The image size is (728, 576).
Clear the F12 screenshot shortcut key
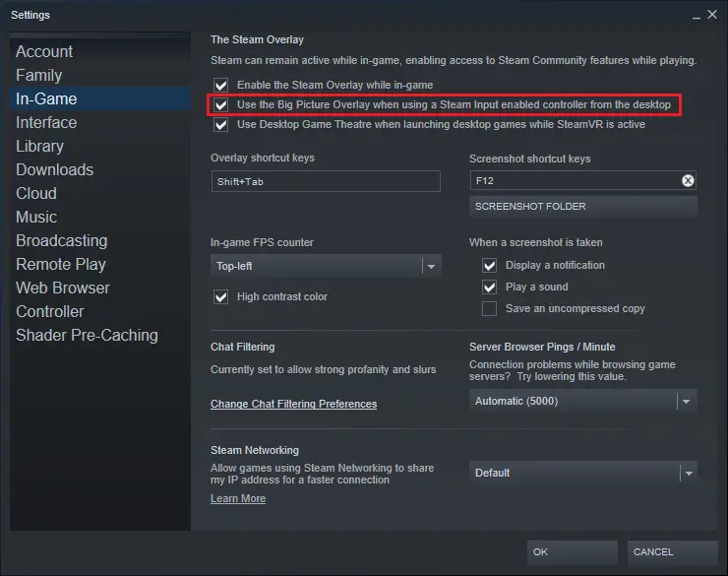(688, 181)
